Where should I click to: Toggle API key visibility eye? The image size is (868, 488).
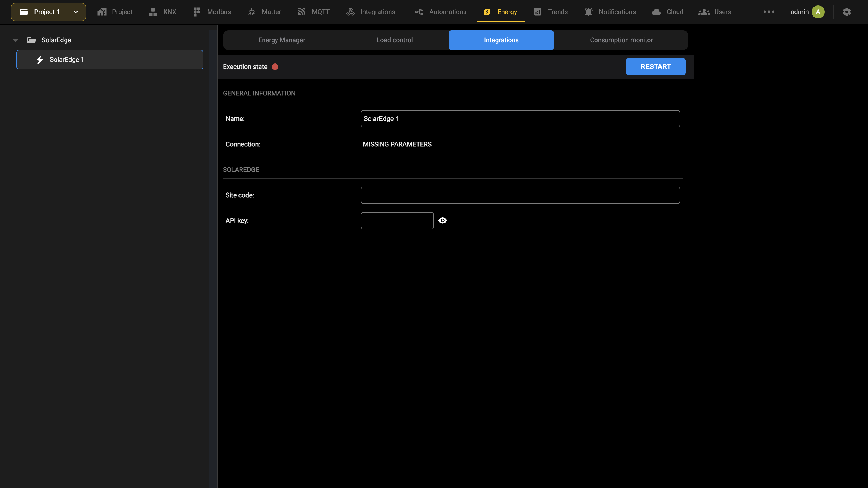coord(443,221)
